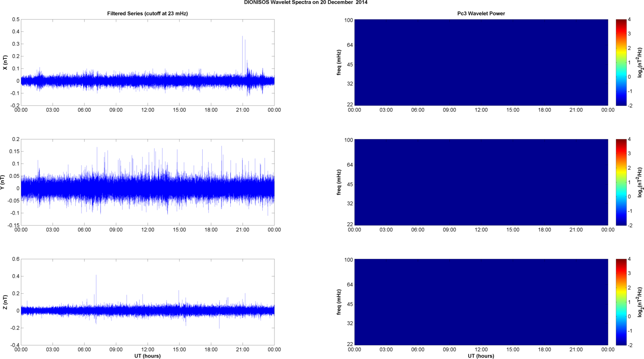Click the '18:00' tick under the Z wavelet panel
Viewport: 644px width, 359px height.
pos(544,350)
